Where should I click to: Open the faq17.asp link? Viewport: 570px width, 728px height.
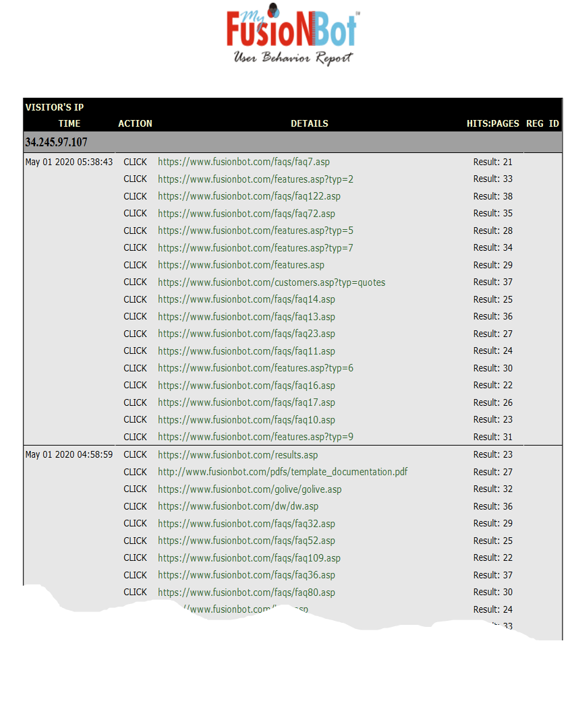coord(246,402)
